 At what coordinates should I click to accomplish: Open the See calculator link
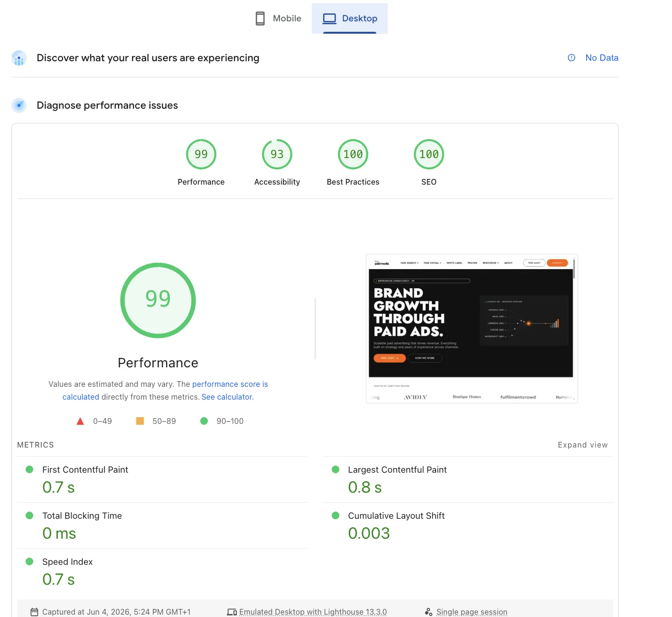pos(227,397)
